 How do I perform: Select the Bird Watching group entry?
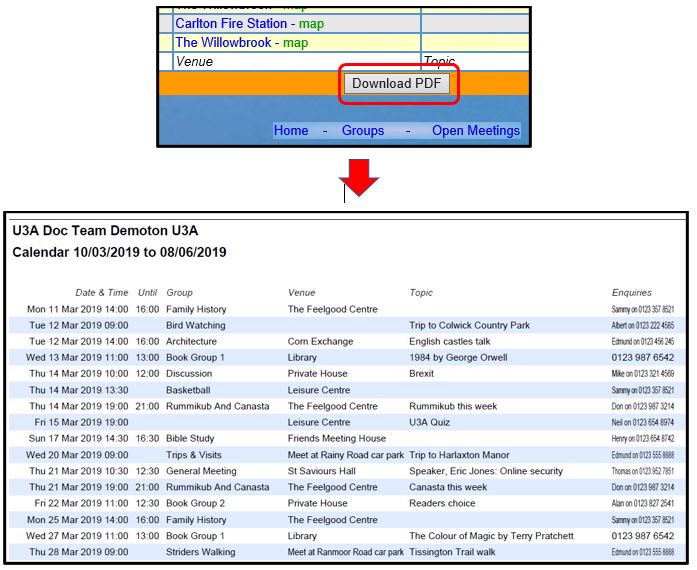[195, 325]
